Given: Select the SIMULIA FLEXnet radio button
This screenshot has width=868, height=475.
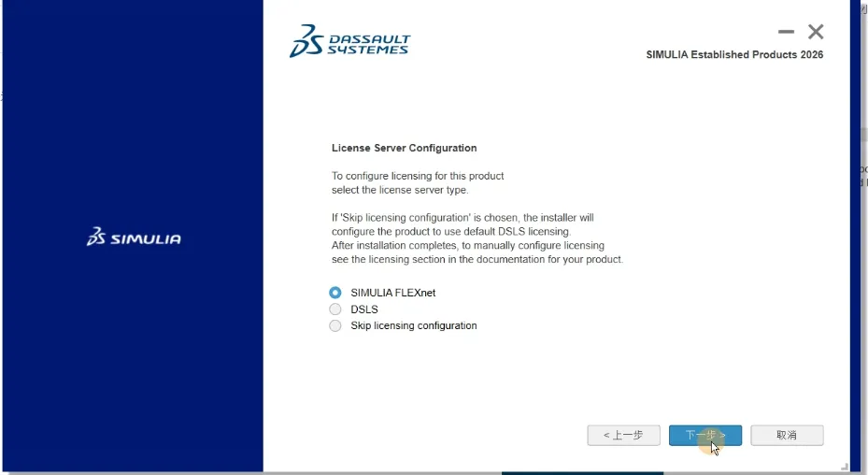Looking at the screenshot, I should coord(334,293).
